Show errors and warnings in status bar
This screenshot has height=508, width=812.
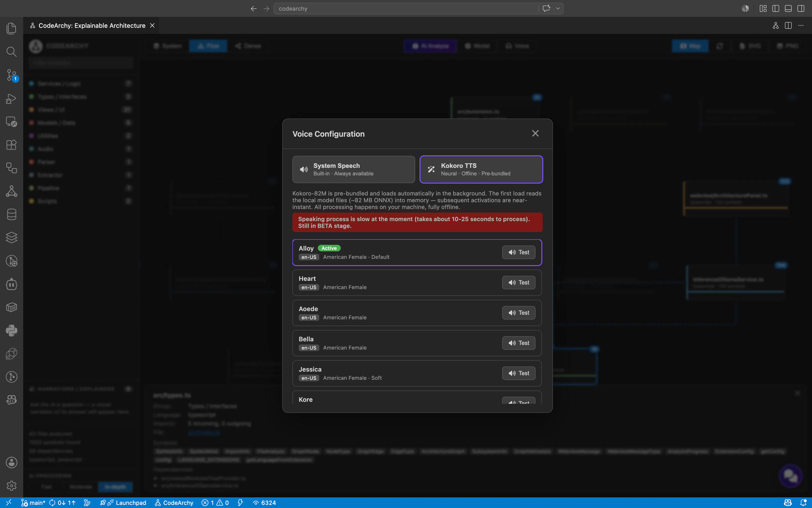pyautogui.click(x=215, y=503)
